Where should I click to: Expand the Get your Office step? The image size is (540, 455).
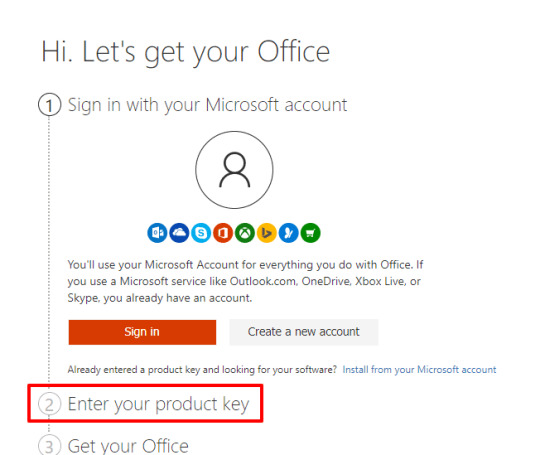(x=128, y=446)
